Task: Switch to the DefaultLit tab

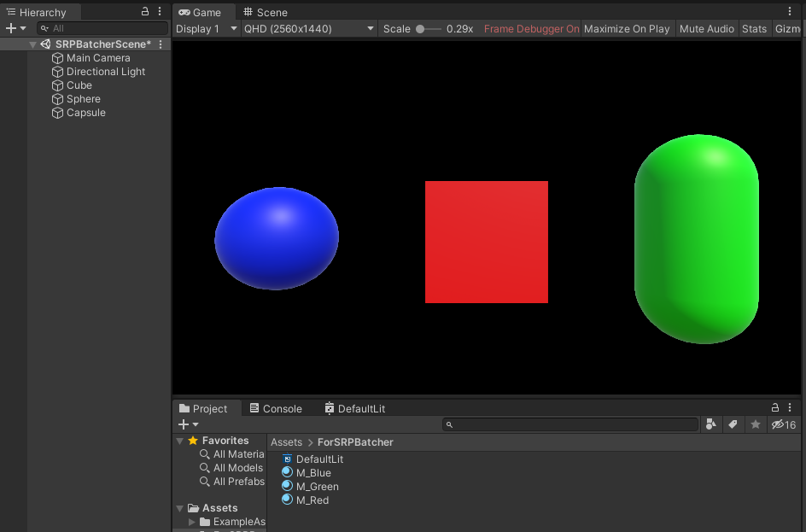Action: tap(355, 409)
